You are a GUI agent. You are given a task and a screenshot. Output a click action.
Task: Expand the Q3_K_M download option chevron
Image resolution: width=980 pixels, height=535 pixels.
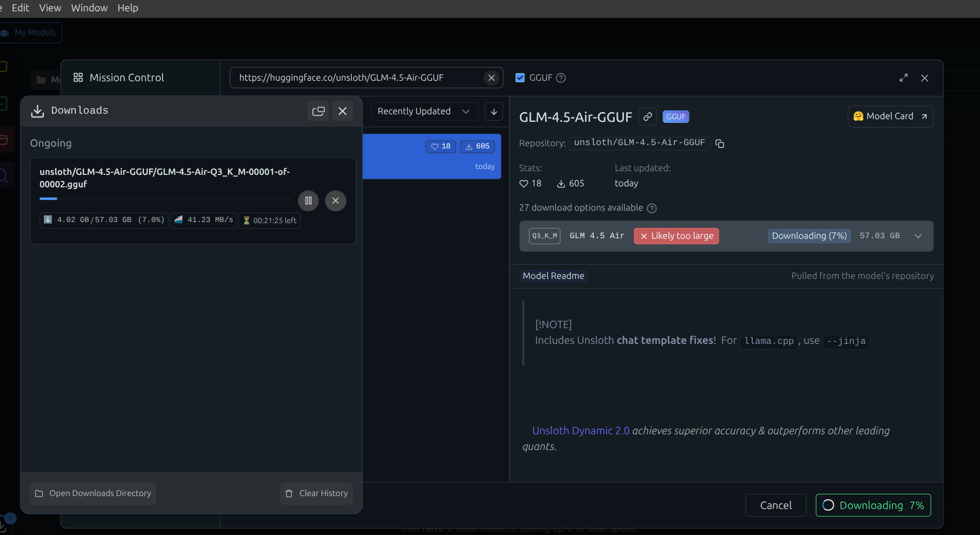(918, 236)
